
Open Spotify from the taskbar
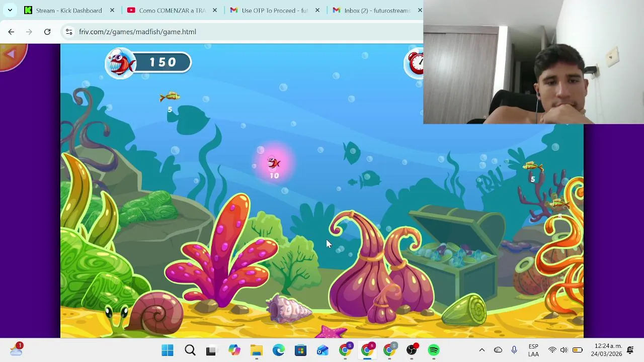coord(434,350)
